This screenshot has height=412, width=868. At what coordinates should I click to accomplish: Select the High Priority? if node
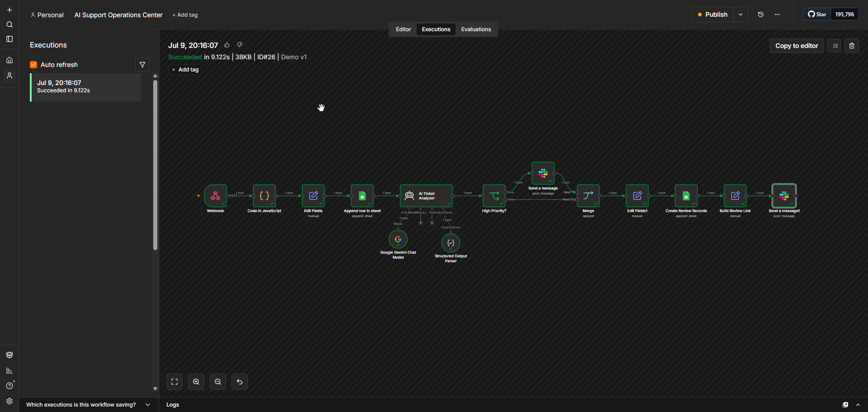494,196
